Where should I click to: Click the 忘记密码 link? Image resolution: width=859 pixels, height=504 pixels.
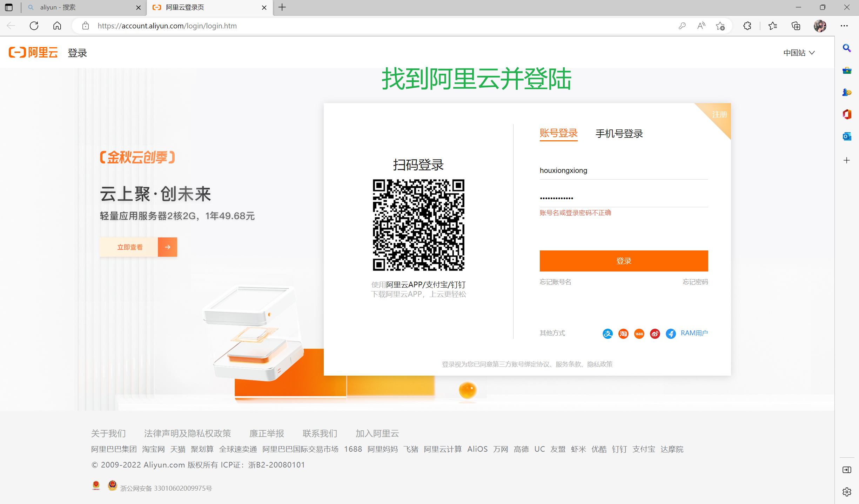click(695, 282)
